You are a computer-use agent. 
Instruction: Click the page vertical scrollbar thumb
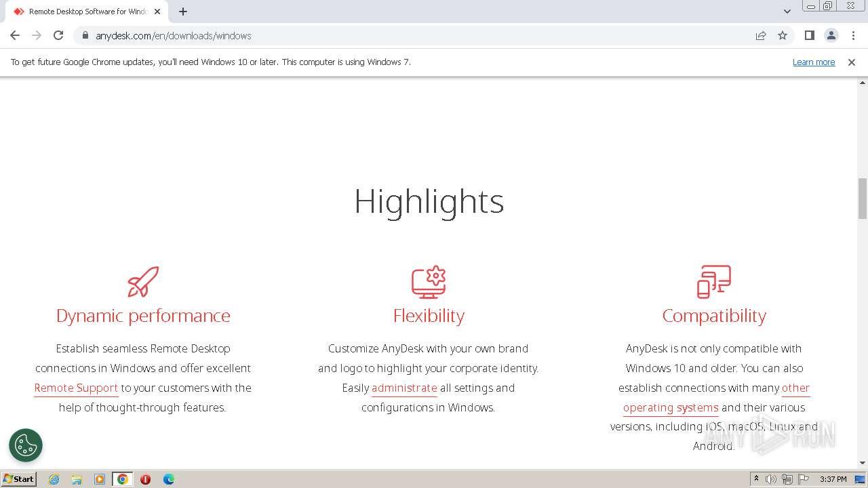point(863,199)
